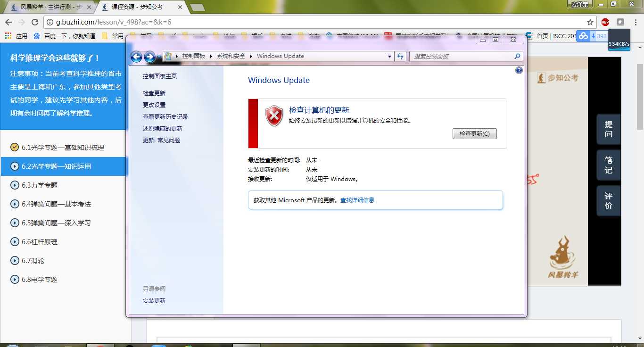Viewport: 644px width, 347px height.
Task: Open the 常用 bookmarks folder
Action: pyautogui.click(x=113, y=36)
